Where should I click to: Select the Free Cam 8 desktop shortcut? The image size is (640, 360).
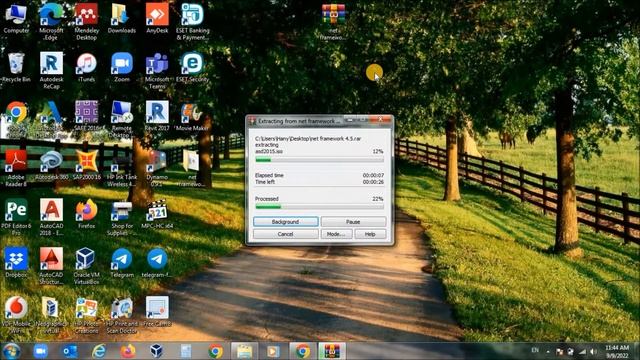point(157,312)
